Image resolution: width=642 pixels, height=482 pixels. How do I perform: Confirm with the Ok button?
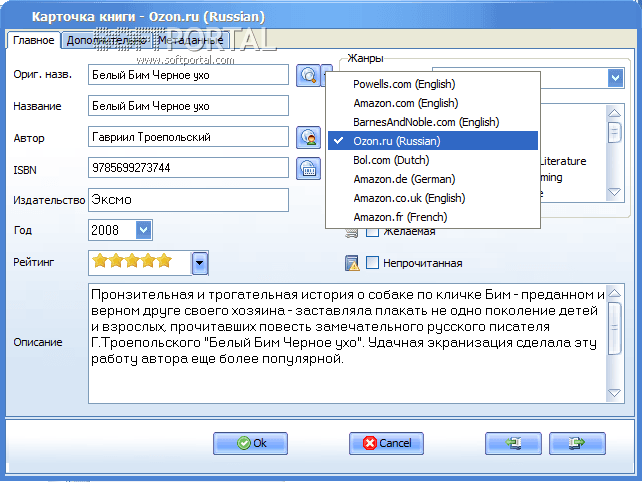pos(250,443)
